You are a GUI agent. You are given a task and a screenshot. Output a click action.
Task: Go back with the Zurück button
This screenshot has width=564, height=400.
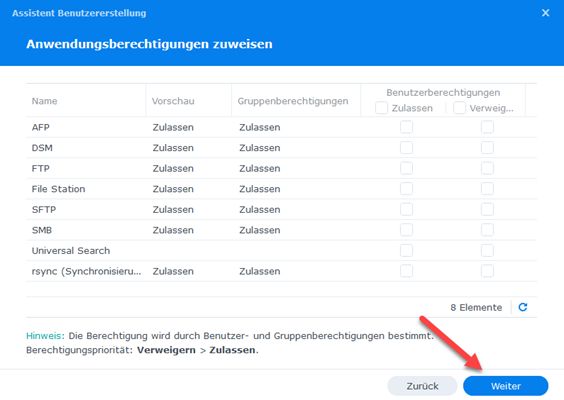[422, 386]
